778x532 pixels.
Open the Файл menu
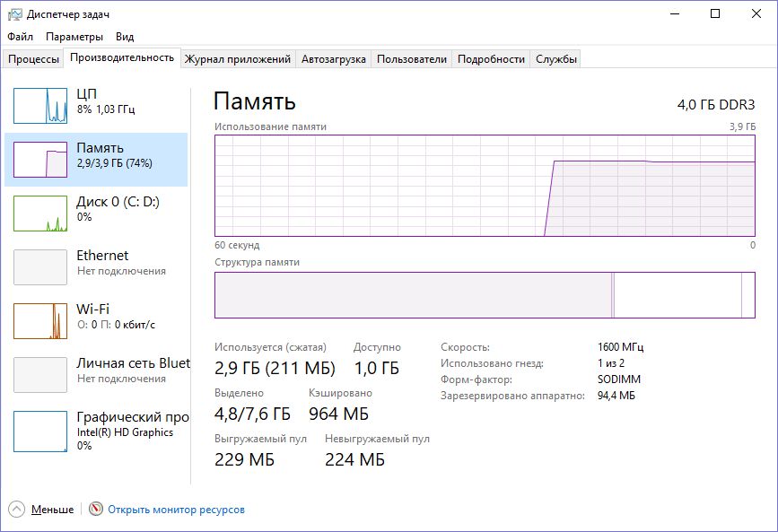click(19, 37)
